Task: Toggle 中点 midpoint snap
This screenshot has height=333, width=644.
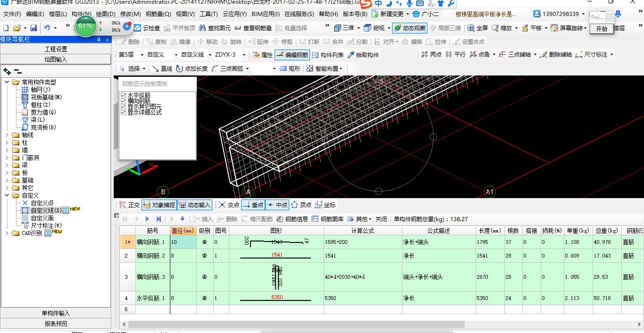Action: tap(276, 205)
